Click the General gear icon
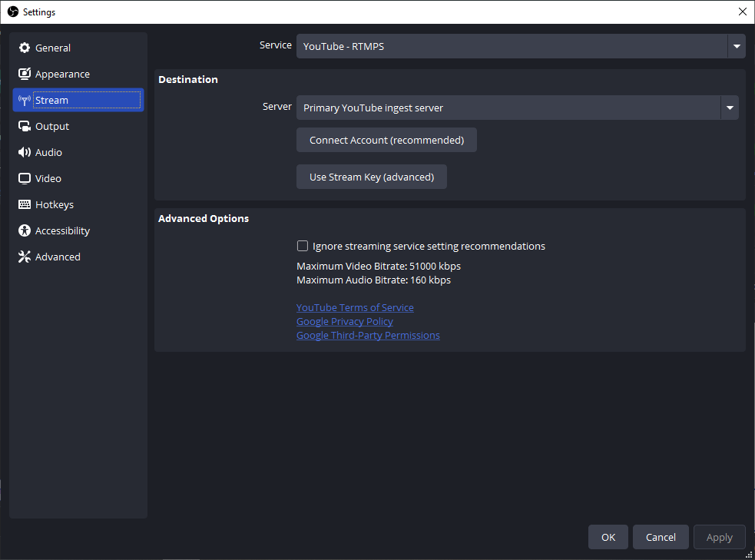The image size is (755, 560). coord(24,48)
